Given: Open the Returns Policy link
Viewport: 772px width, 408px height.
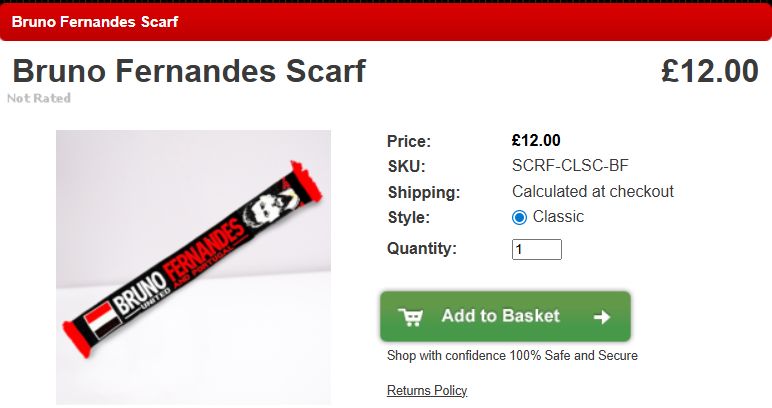Looking at the screenshot, I should [x=427, y=390].
